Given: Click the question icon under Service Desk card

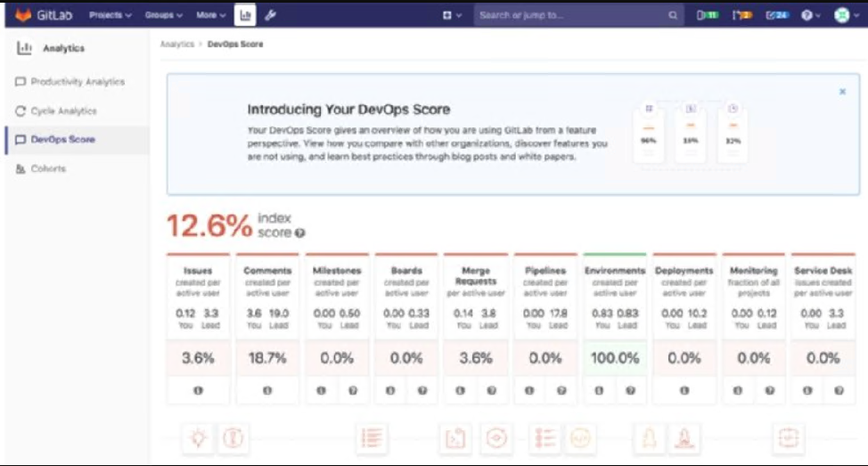Looking at the screenshot, I should point(839,391).
